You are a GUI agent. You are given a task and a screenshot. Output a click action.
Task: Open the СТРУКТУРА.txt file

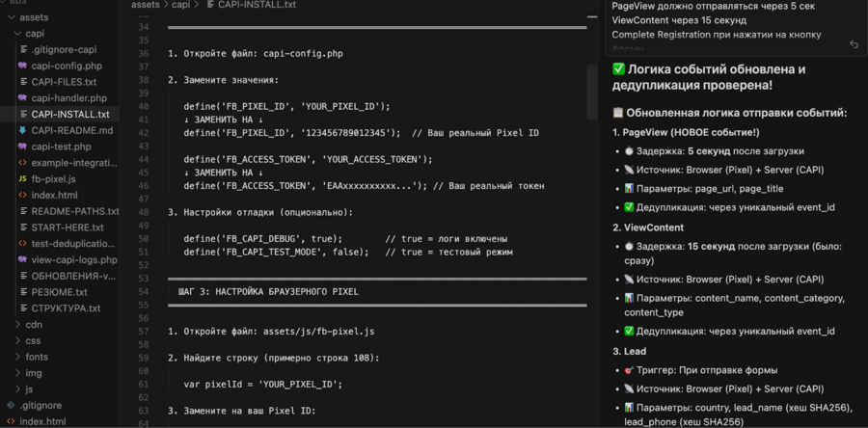(x=66, y=308)
